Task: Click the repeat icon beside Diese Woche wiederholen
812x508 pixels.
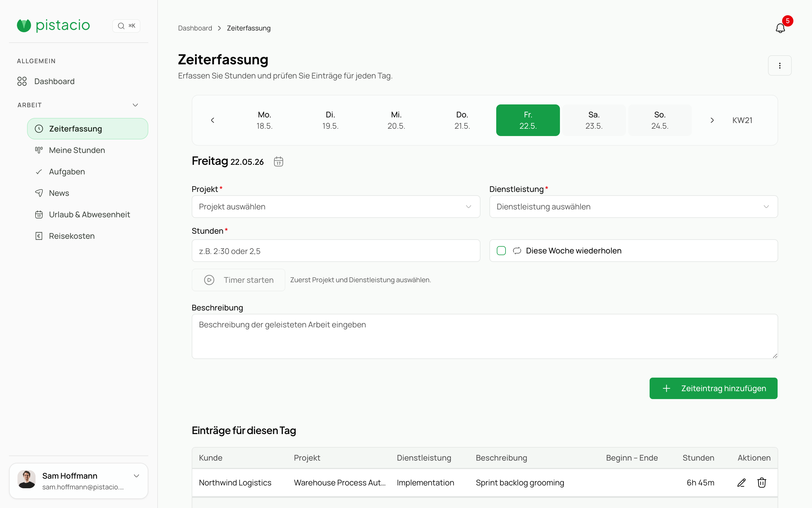Action: click(x=517, y=251)
